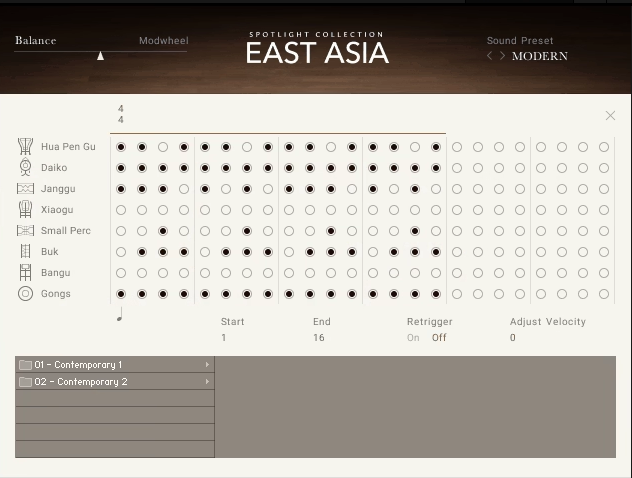Viewport: 632px width, 478px height.
Task: Toggle first step of Bangu row
Action: [x=121, y=273]
